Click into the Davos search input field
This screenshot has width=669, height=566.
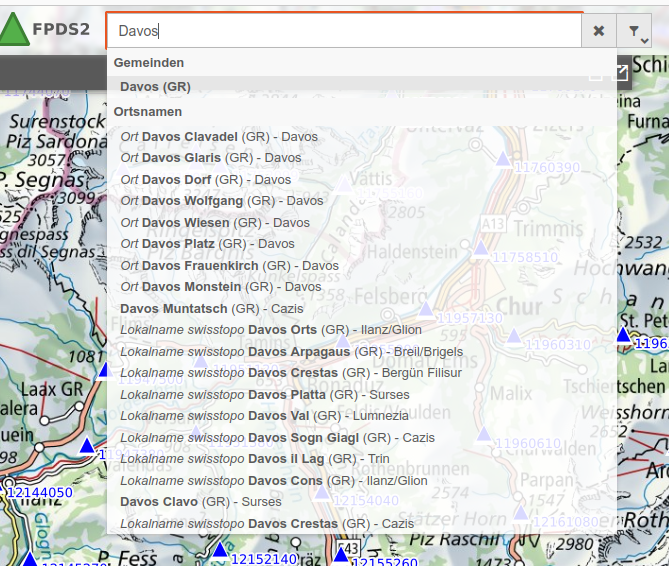(344, 31)
